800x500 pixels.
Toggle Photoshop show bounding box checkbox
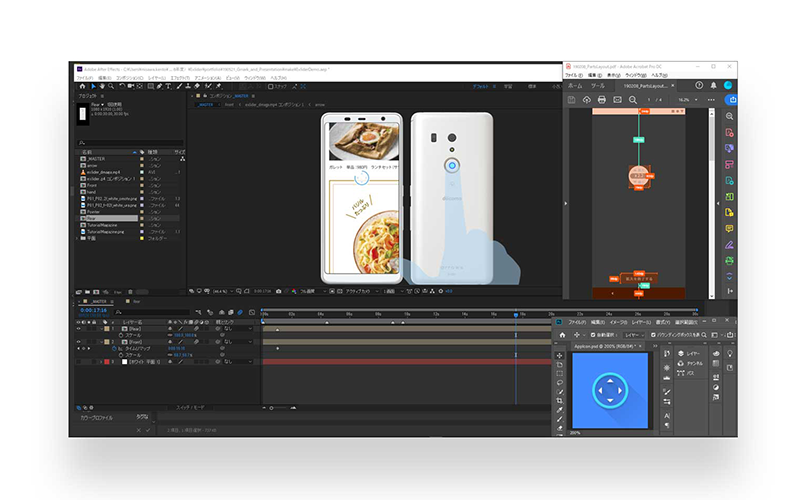(653, 335)
